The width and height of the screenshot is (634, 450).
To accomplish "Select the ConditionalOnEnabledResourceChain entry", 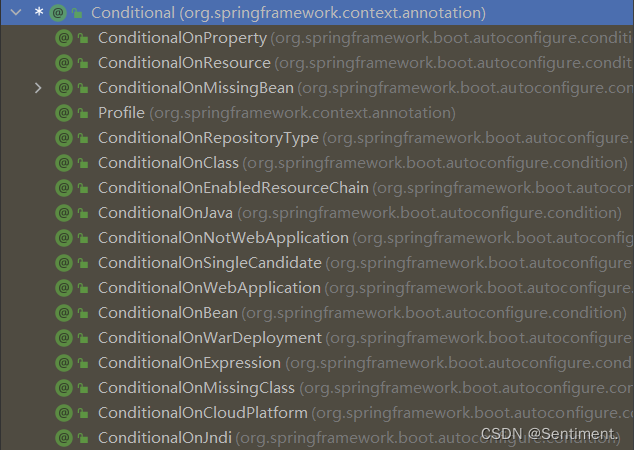I will click(233, 188).
